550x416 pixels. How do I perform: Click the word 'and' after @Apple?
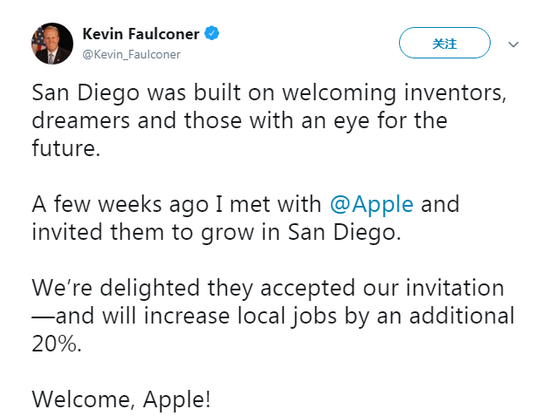pos(440,204)
